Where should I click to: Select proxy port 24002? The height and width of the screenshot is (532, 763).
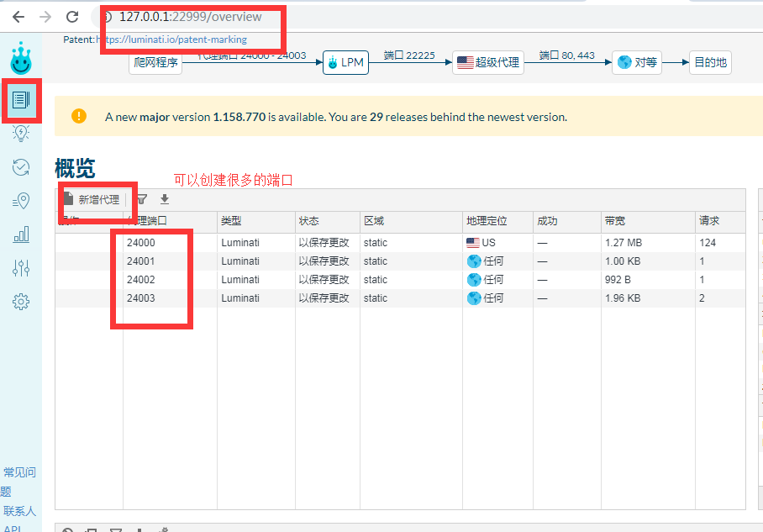pos(141,280)
